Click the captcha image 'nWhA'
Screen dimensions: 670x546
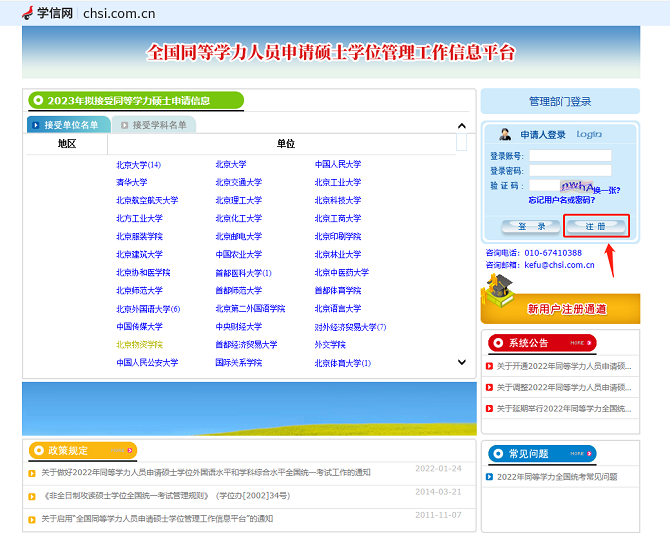(577, 186)
